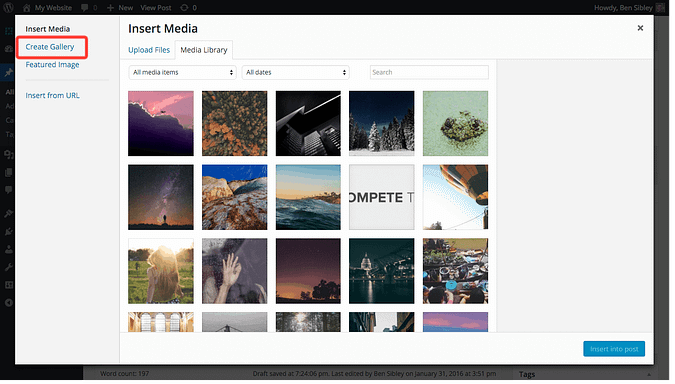Select the milky way silhouette thumbnail
This screenshot has width=675, height=384.
coord(162,198)
